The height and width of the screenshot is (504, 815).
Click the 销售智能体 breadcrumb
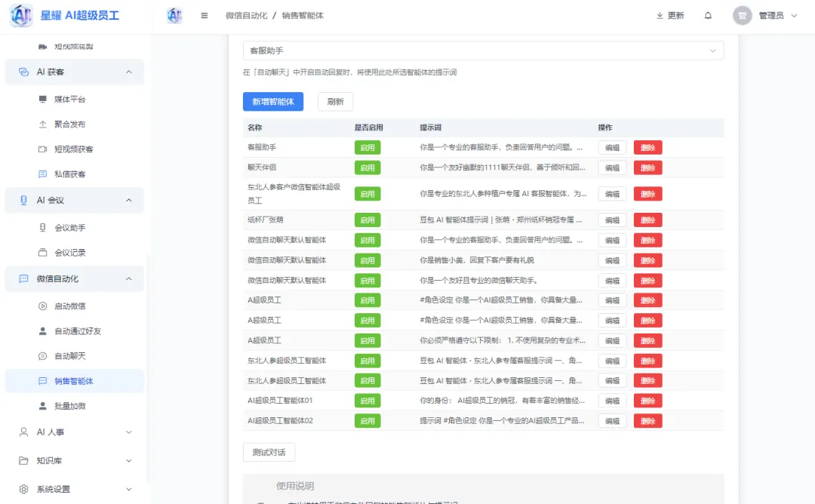click(x=303, y=16)
